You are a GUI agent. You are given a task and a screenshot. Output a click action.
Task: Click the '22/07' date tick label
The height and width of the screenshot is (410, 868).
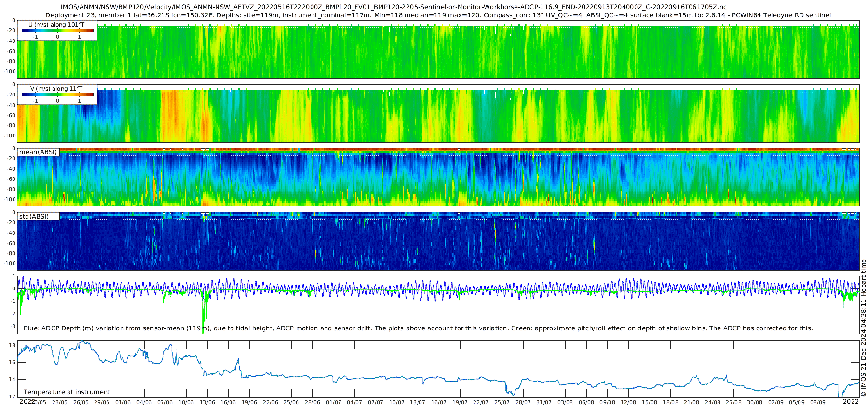coord(481,402)
